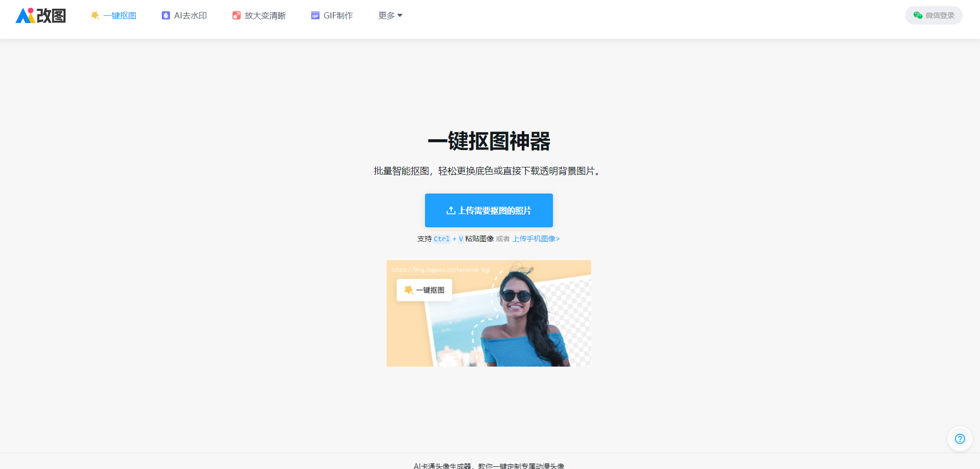The image size is (980, 469).
Task: Open the GIF制作 page
Action: click(338, 15)
